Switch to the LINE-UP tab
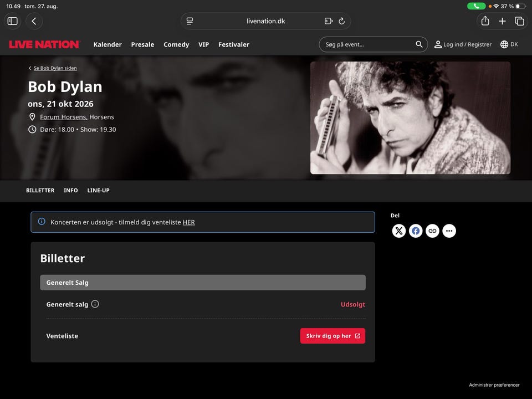Viewport: 532px width, 399px height. click(99, 190)
